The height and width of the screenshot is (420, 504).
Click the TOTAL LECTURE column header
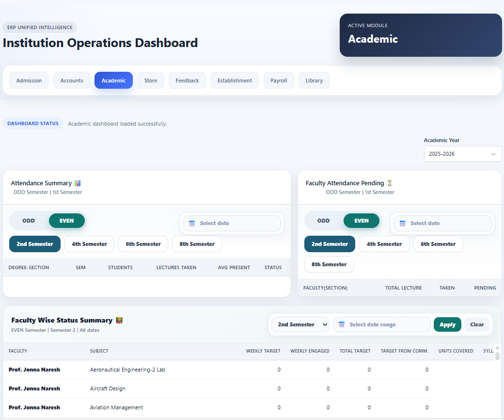[403, 288]
